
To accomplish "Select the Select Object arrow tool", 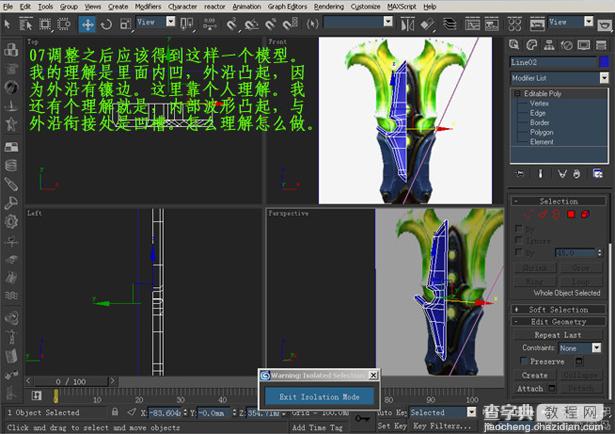I will click(x=7, y=24).
